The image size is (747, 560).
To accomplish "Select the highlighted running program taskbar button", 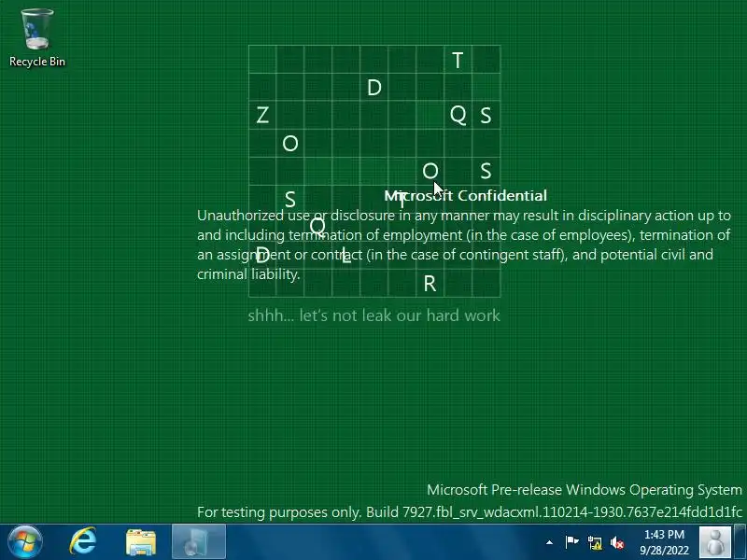I will click(199, 542).
